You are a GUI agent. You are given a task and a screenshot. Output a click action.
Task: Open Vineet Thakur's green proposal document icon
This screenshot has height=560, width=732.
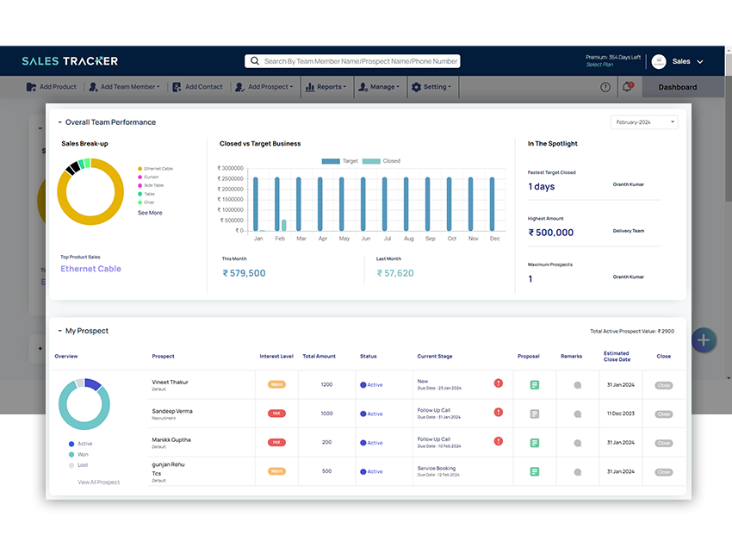534,384
